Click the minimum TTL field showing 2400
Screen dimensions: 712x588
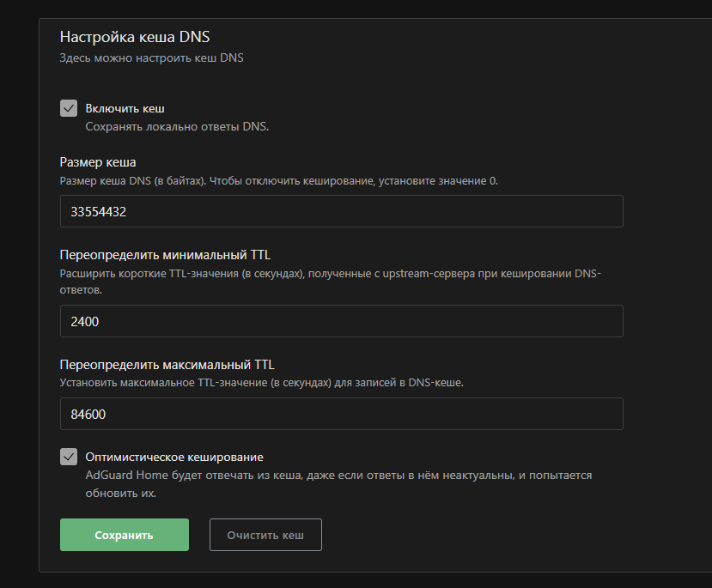click(341, 321)
